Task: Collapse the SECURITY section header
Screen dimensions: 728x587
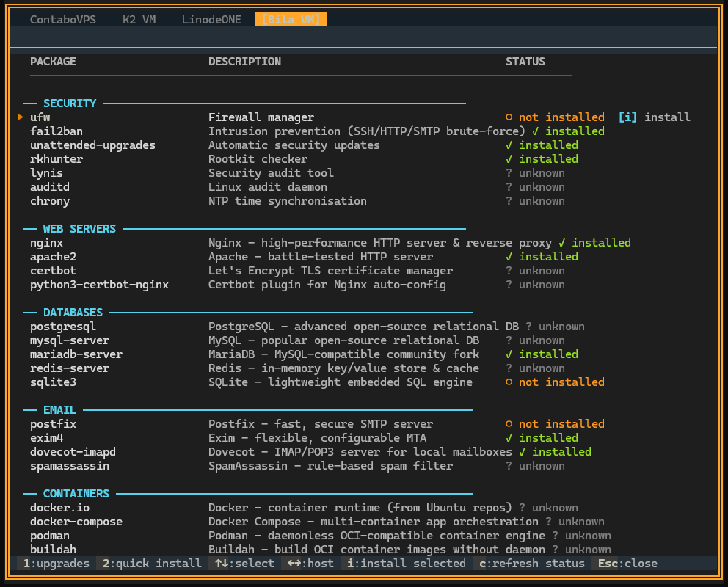Action: 70,103
